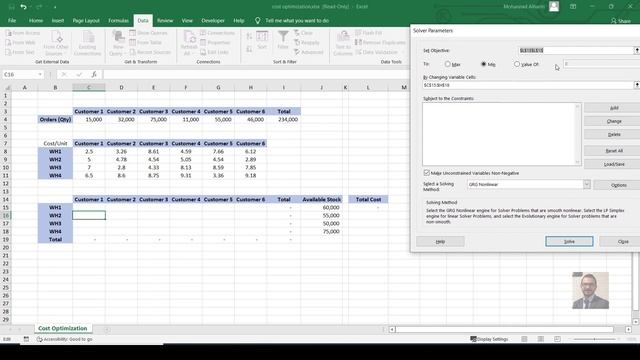The width and height of the screenshot is (640, 360).
Task: Open From Text data import
Action: [20, 52]
